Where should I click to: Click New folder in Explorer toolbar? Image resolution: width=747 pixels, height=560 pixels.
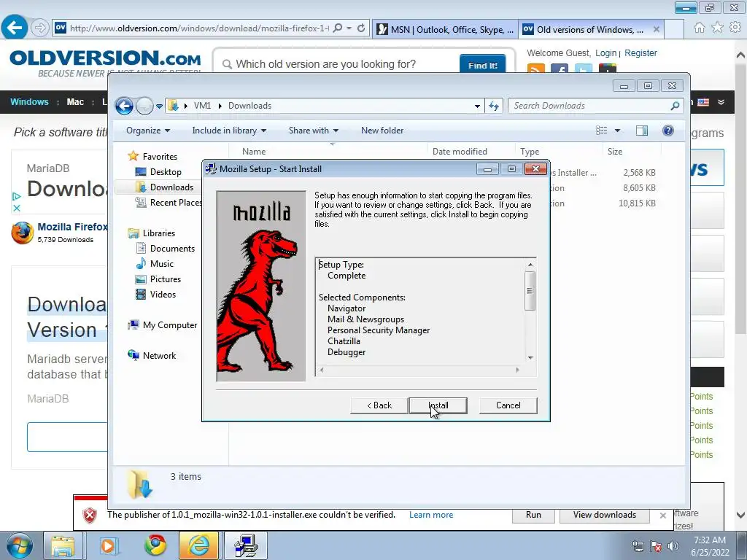tap(382, 131)
